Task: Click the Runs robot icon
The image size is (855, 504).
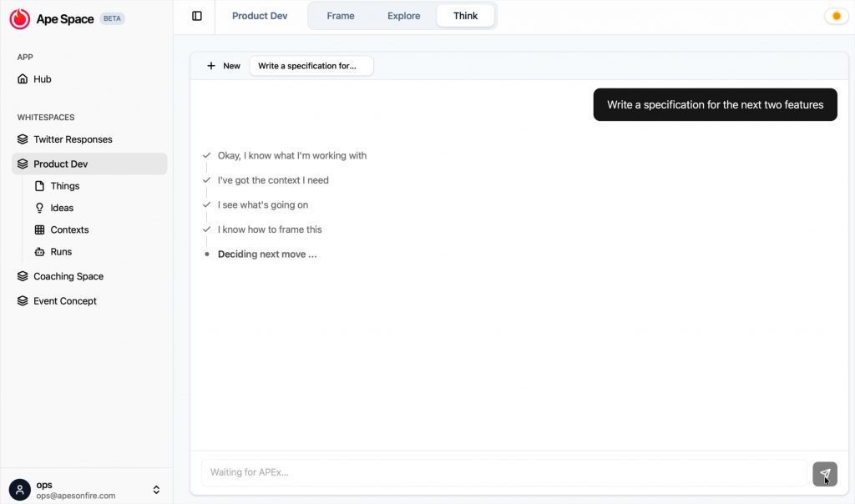Action: click(39, 251)
